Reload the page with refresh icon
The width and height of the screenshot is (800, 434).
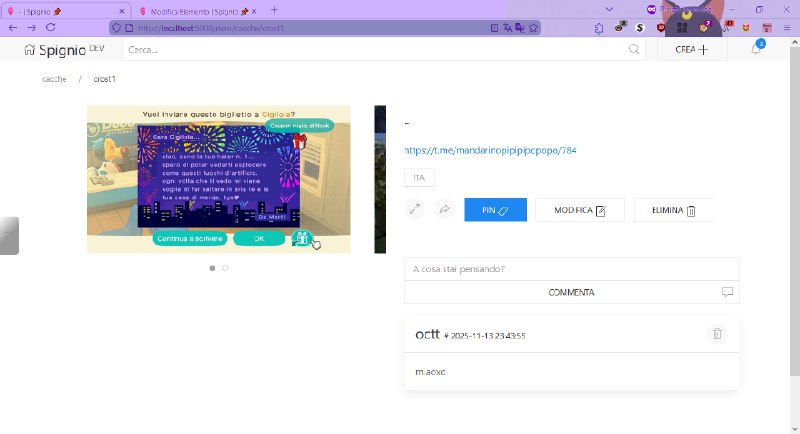[x=51, y=28]
